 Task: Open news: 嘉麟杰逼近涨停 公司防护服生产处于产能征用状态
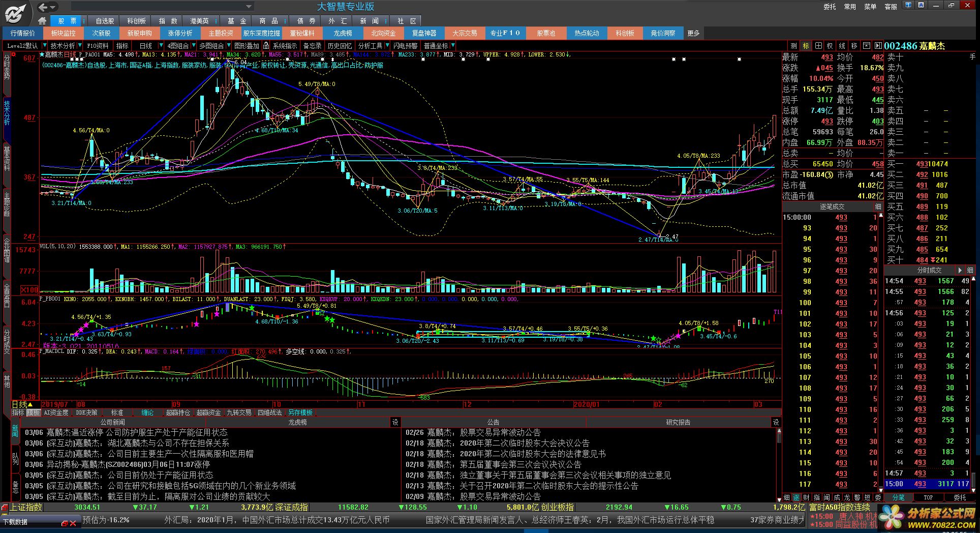pyautogui.click(x=137, y=432)
